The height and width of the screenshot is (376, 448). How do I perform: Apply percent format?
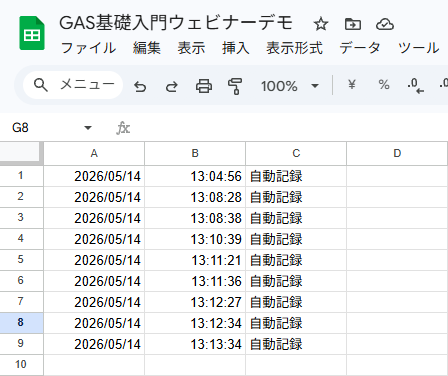pos(384,85)
